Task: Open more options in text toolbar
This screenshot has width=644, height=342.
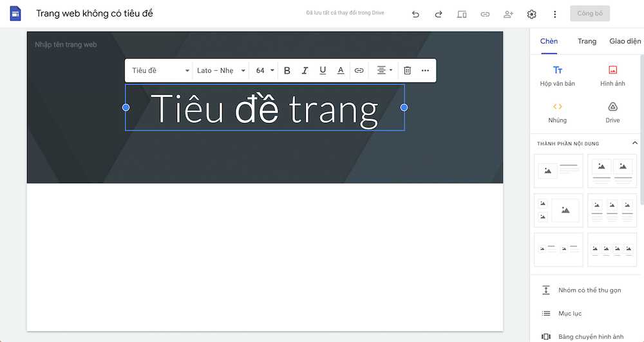Action: pyautogui.click(x=425, y=71)
